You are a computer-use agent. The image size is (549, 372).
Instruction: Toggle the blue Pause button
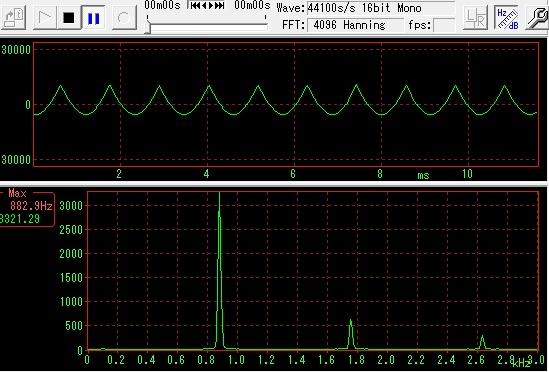93,18
